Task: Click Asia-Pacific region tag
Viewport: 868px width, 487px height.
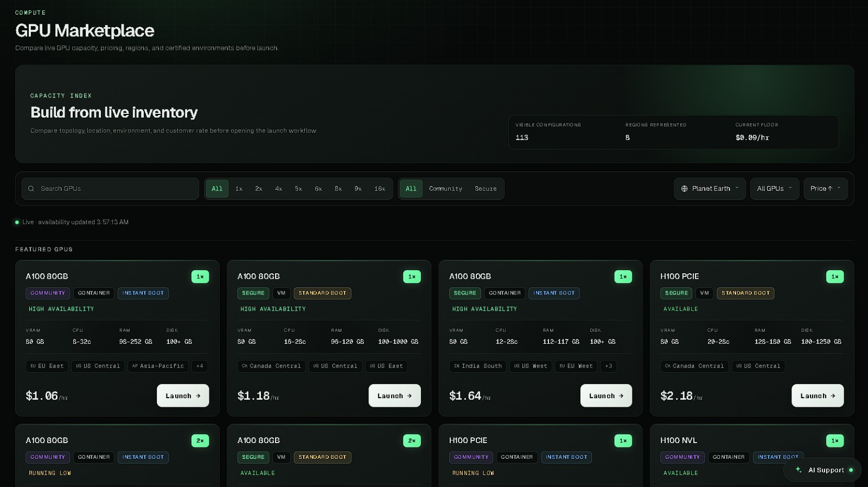Action: coord(158,366)
